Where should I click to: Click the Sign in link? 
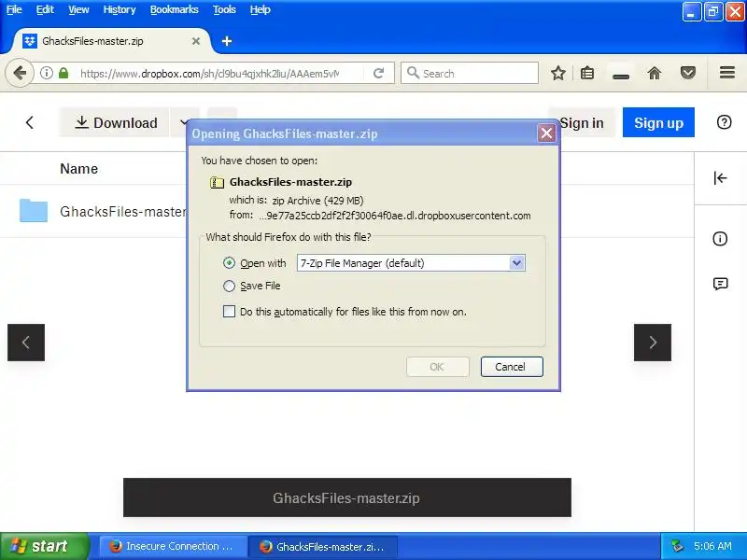tap(582, 123)
